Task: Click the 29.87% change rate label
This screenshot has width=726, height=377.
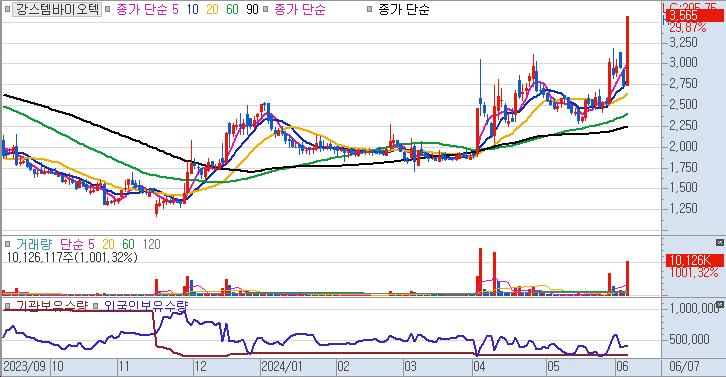Action: click(x=688, y=27)
